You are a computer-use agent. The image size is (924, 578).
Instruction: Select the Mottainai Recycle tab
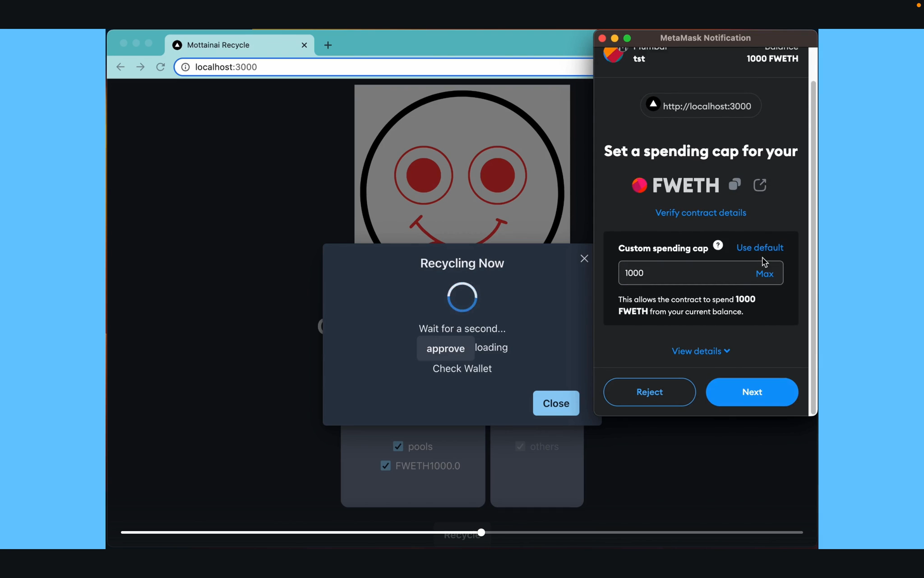[240, 45]
